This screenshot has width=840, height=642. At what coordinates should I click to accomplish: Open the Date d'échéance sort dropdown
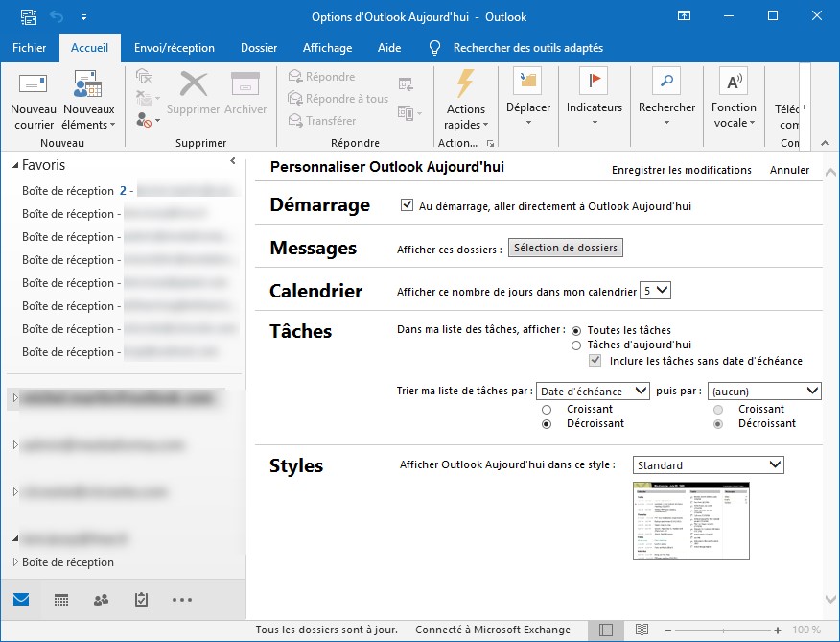coord(594,391)
